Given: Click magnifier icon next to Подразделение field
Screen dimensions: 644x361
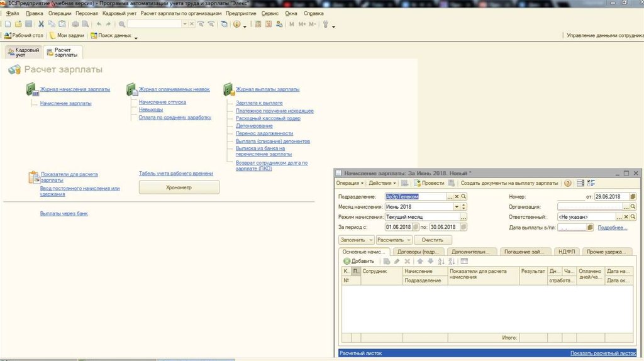Looking at the screenshot, I should pyautogui.click(x=464, y=196).
